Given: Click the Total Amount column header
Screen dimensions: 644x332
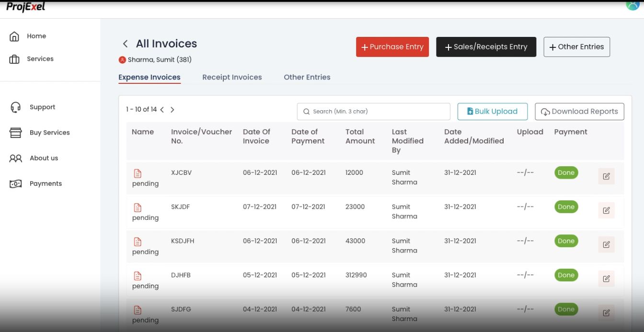Looking at the screenshot, I should coord(360,137).
